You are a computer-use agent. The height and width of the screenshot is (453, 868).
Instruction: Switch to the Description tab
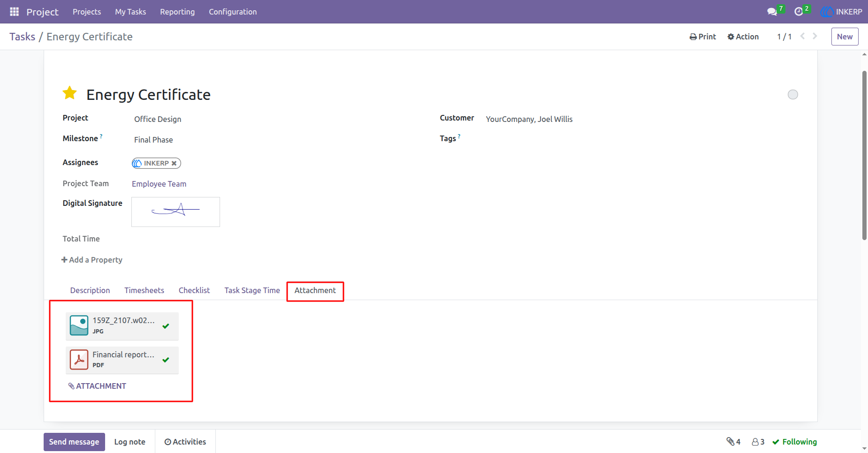pos(90,290)
